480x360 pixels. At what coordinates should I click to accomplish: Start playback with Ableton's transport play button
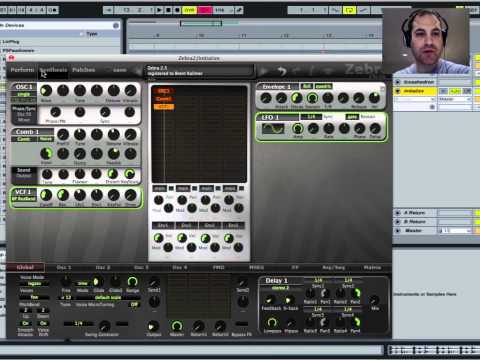tap(159, 10)
